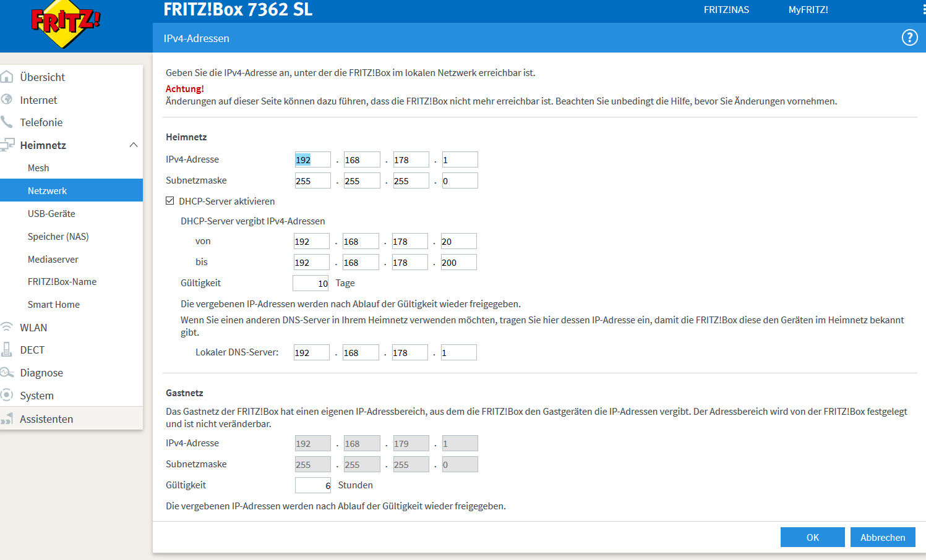The width and height of the screenshot is (926, 560).
Task: Click the Übersicht home icon
Action: coord(7,77)
